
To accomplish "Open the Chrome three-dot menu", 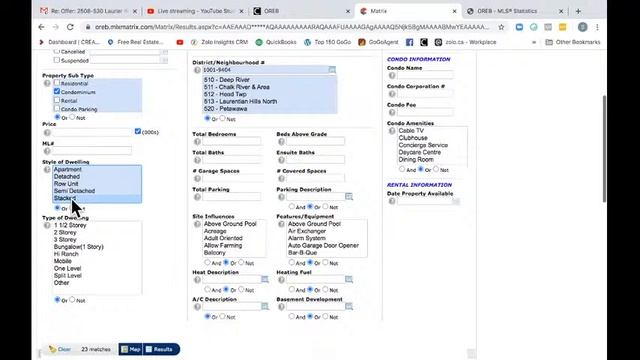I will point(597,27).
